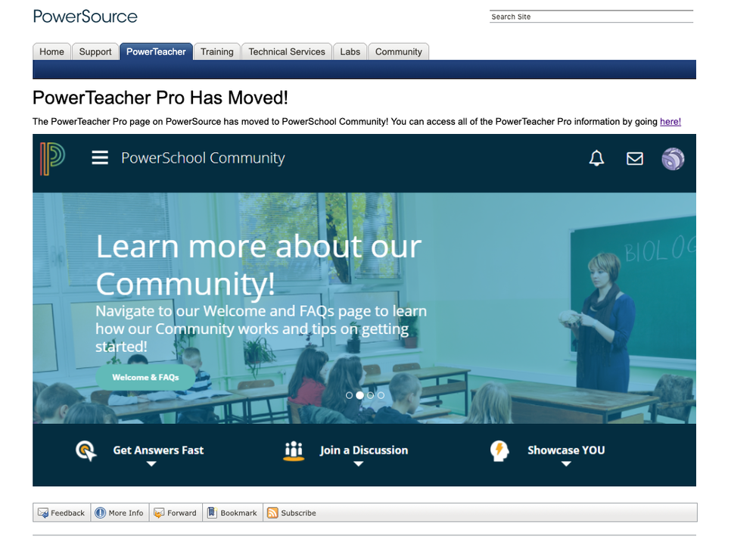Viewport: 756px width, 542px height.
Task: Open the Training tab
Action: point(217,51)
